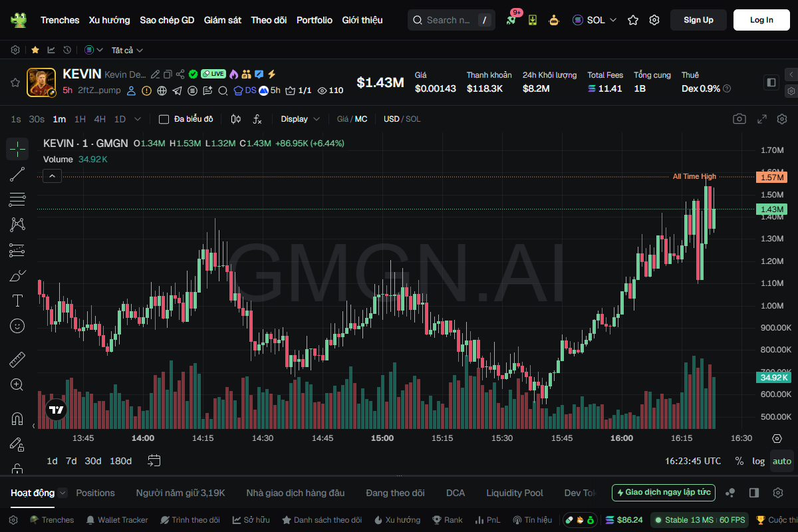
Task: Open the date range calendar picker
Action: coord(154,460)
